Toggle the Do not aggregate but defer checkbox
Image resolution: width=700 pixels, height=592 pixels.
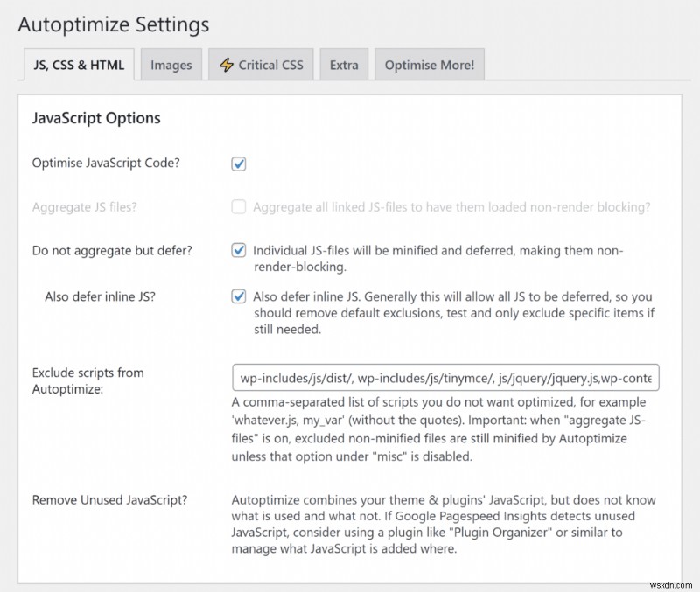238,251
